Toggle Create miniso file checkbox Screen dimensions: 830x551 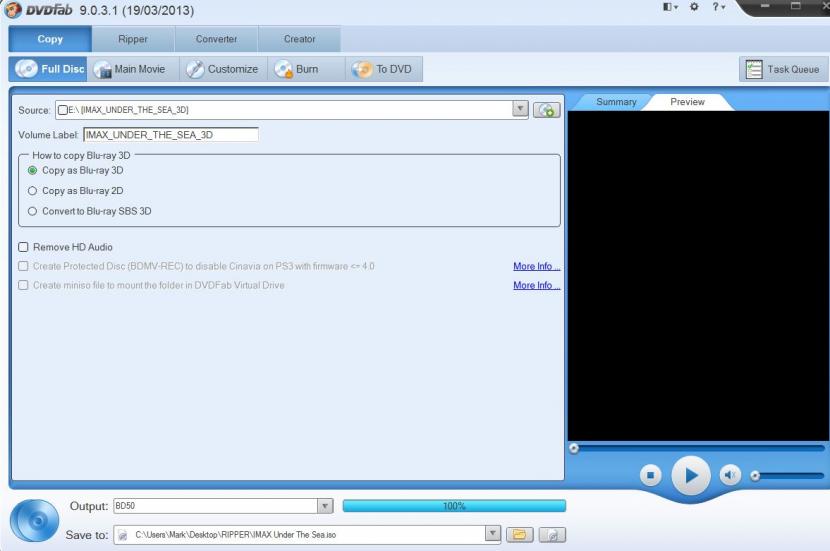[x=23, y=285]
